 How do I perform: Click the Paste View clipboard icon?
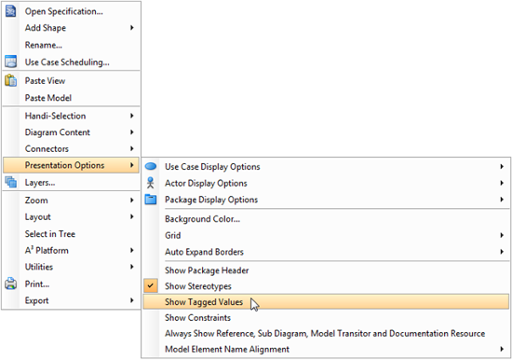11,80
